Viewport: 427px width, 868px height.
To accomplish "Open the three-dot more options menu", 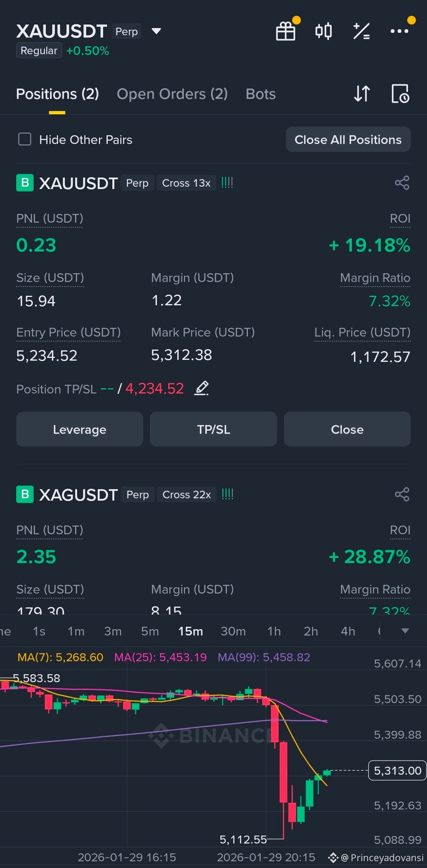I will point(399,31).
